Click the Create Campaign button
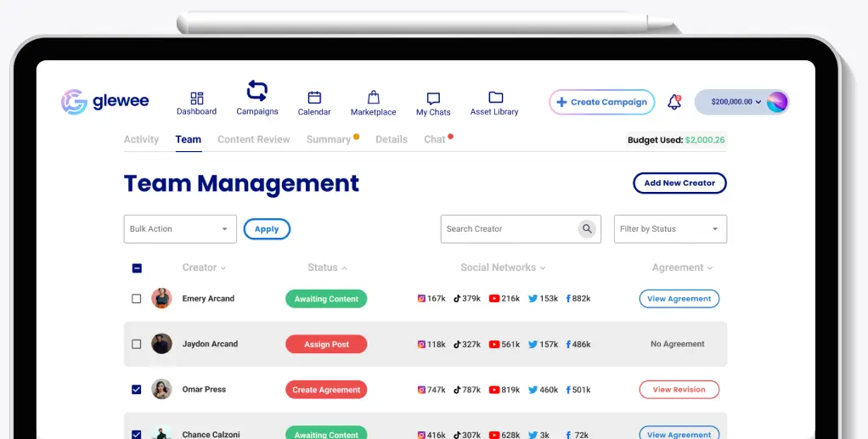868x439 pixels. [x=601, y=102]
